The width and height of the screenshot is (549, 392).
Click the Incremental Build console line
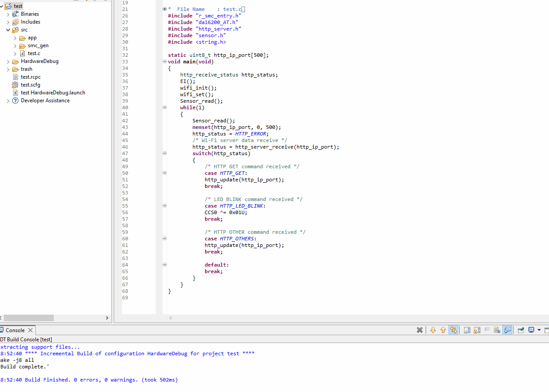click(127, 354)
